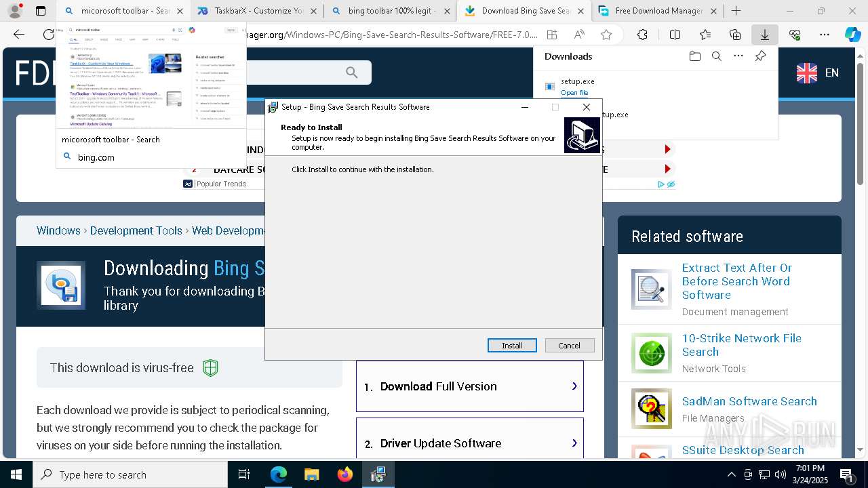Viewport: 868px width, 488px height.
Task: Click the read aloud icon
Action: pos(579,35)
